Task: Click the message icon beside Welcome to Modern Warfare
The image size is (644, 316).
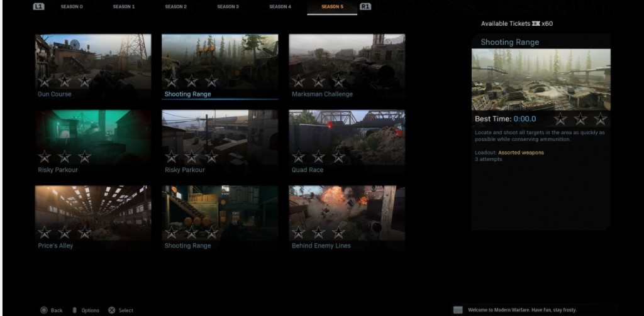Action: (x=458, y=310)
